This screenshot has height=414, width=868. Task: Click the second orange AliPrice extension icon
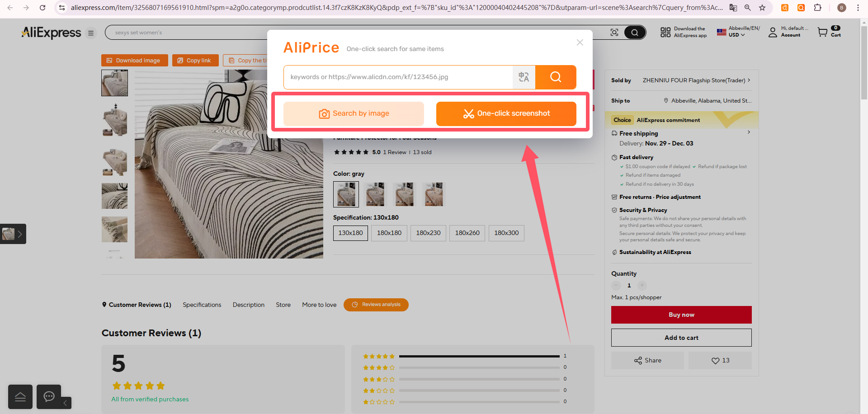point(801,8)
